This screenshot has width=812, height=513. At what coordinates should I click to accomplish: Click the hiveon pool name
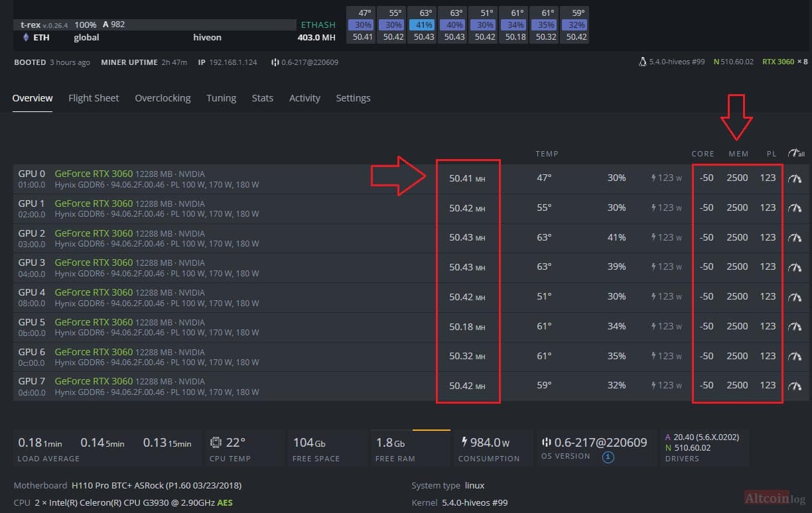(208, 38)
